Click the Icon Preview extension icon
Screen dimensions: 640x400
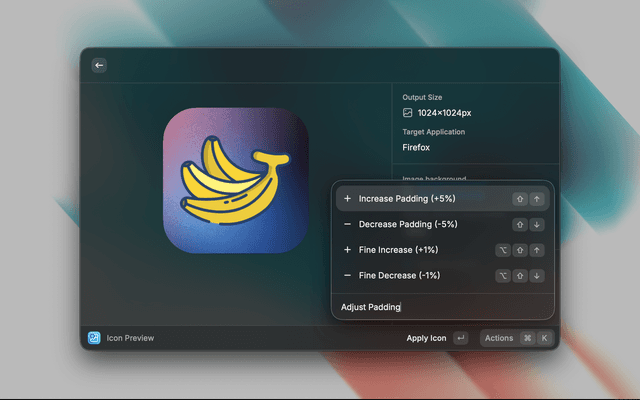pos(94,338)
